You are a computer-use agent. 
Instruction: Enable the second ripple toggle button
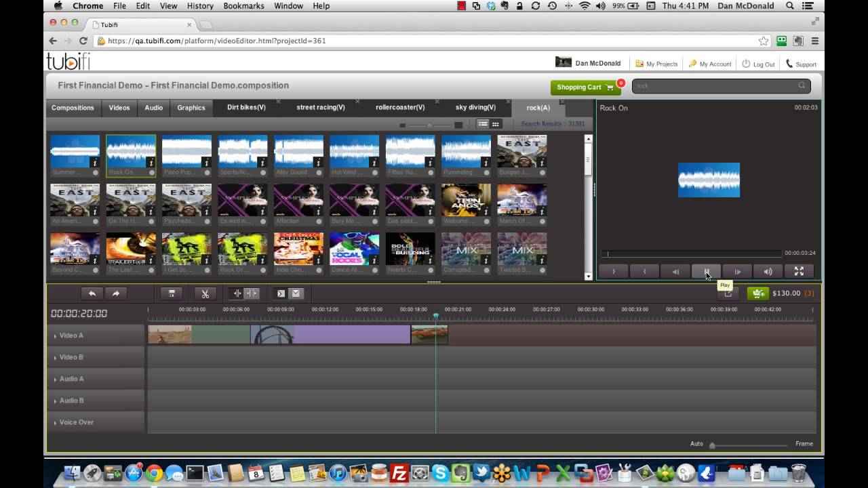tap(252, 293)
